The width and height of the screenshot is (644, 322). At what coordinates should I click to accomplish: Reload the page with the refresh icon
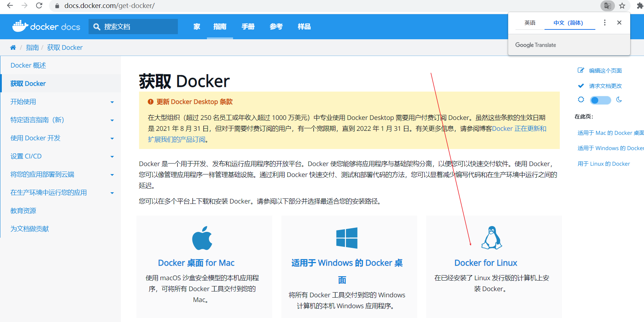point(39,5)
